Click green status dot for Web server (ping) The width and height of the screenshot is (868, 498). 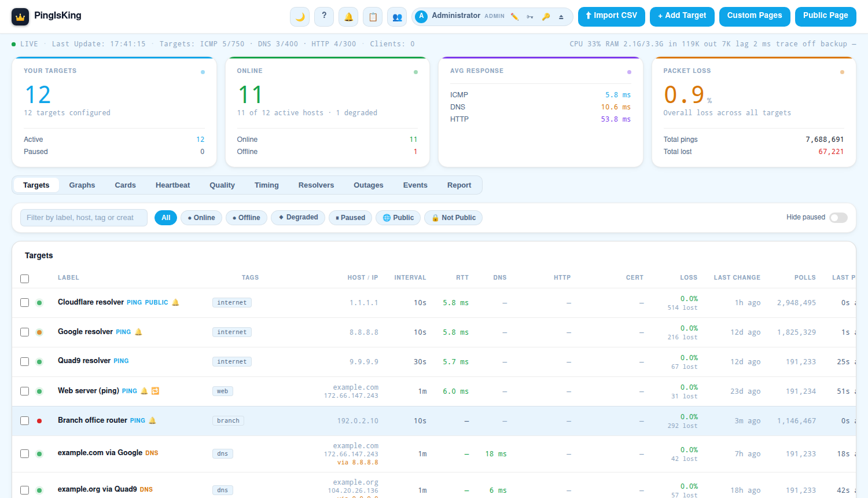[39, 391]
